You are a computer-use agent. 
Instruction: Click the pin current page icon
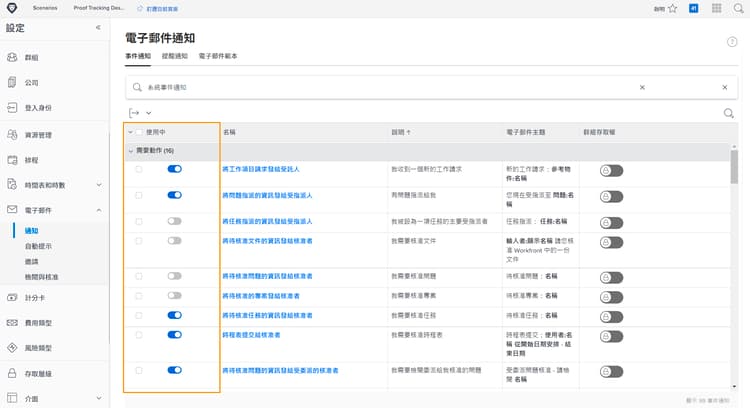140,9
